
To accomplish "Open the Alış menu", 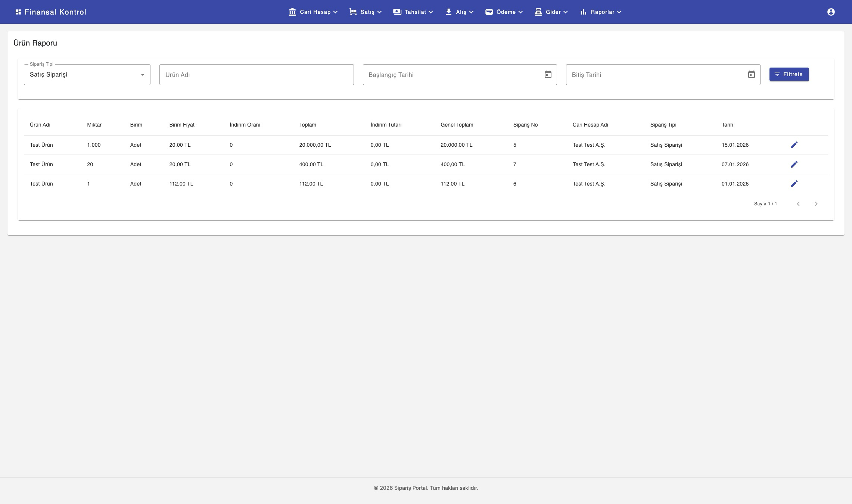I will [x=459, y=12].
